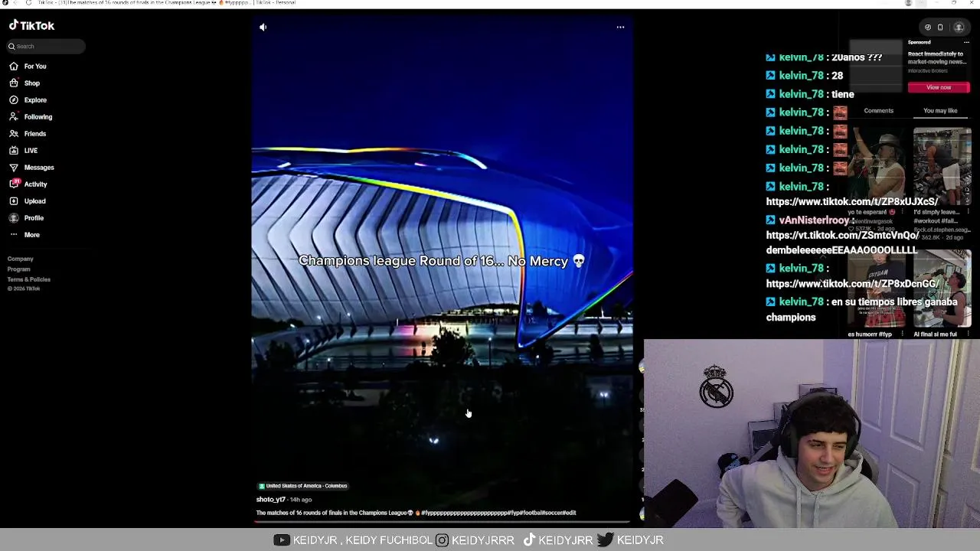This screenshot has height=551, width=980.
Task: Click the Real Madrid crest on webcam overlay
Action: pos(716,386)
